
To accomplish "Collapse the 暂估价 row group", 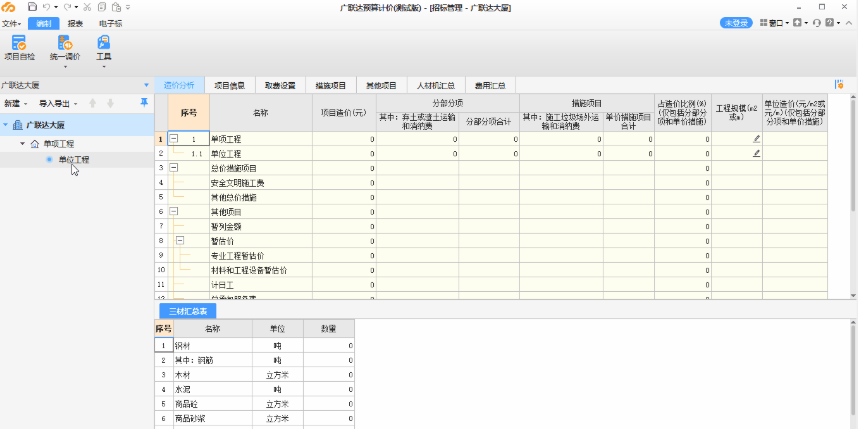I will click(181, 241).
